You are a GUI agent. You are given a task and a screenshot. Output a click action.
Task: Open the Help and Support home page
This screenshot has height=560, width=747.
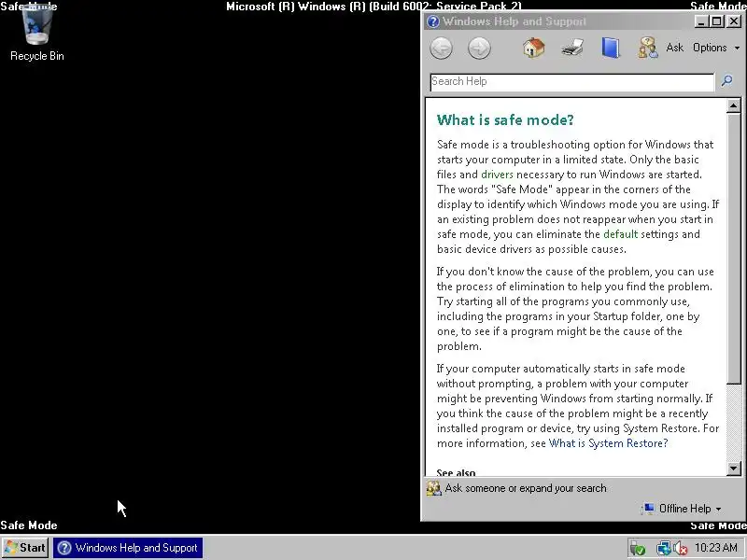click(533, 48)
